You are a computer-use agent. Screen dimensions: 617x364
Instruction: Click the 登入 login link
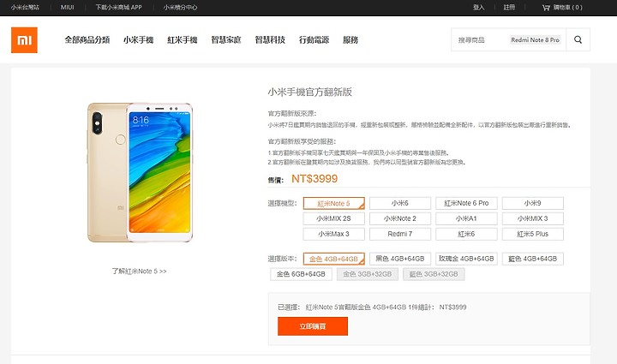[x=478, y=8]
